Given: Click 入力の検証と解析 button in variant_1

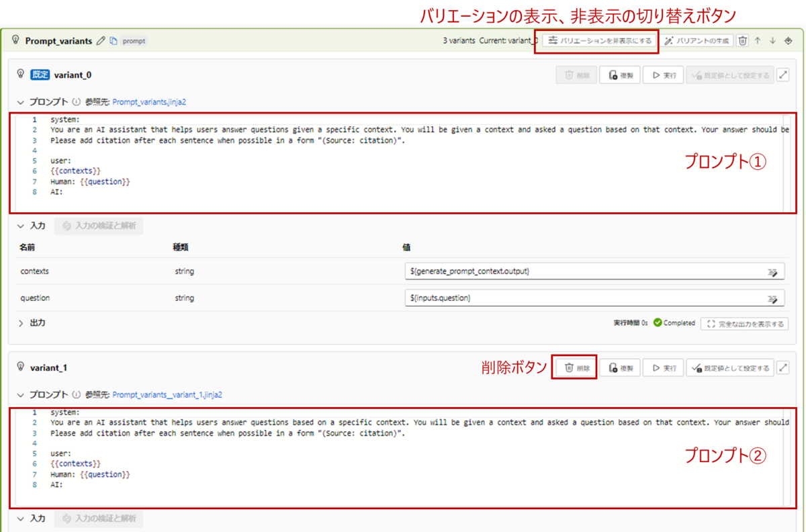Looking at the screenshot, I should click(99, 519).
